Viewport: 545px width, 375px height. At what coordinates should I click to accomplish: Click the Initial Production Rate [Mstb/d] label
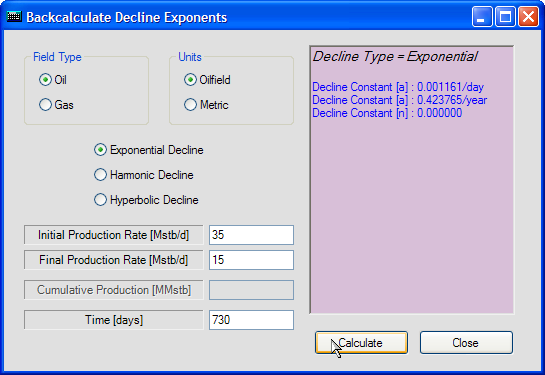114,235
